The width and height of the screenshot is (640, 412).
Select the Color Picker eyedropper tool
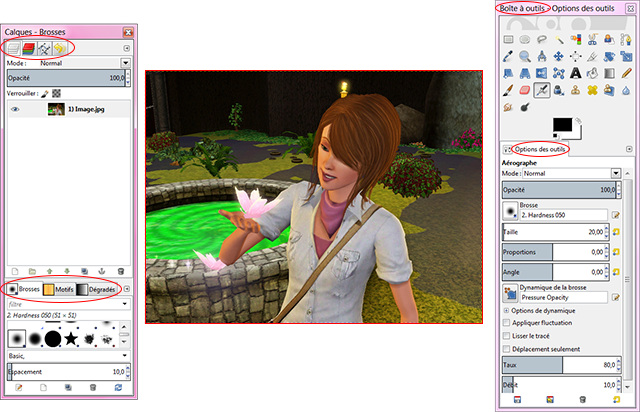point(508,56)
